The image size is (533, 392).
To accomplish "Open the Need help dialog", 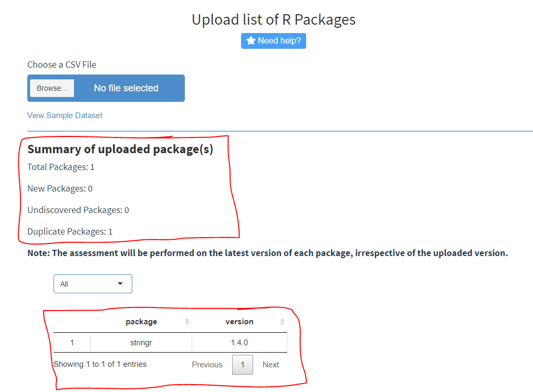I will [x=273, y=40].
